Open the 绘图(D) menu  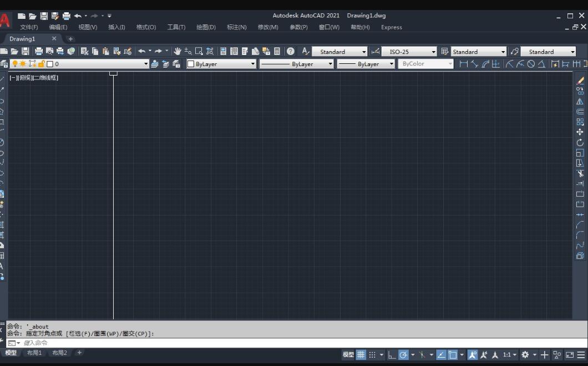[x=206, y=27]
